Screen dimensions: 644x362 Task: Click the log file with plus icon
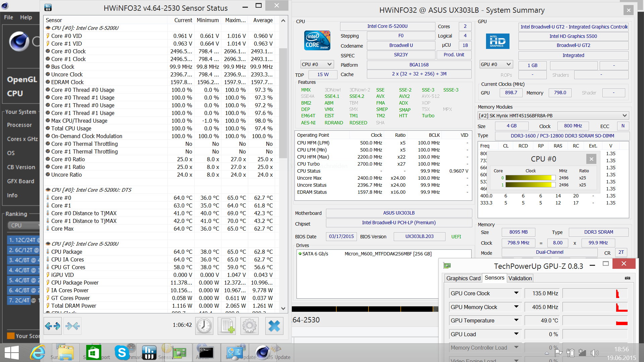pos(227,326)
